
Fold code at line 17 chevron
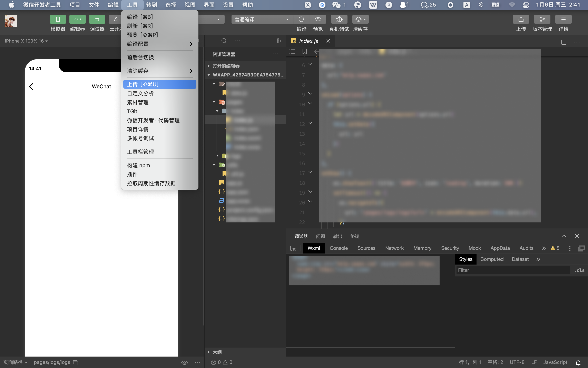310,172
